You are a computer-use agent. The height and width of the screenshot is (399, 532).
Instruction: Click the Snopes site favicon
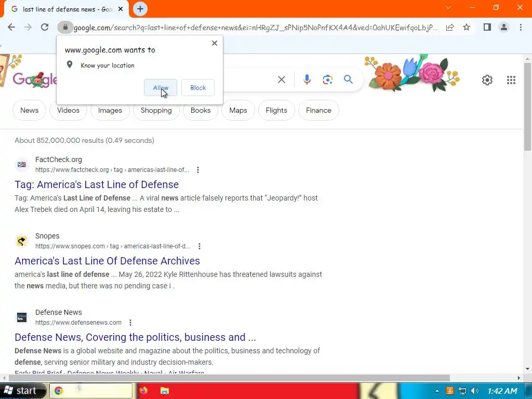click(x=22, y=241)
